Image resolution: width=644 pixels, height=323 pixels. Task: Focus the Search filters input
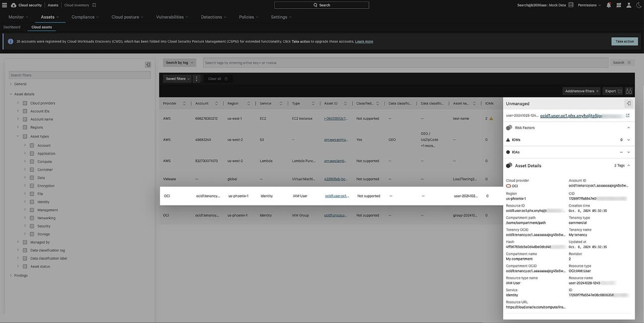[x=79, y=75]
